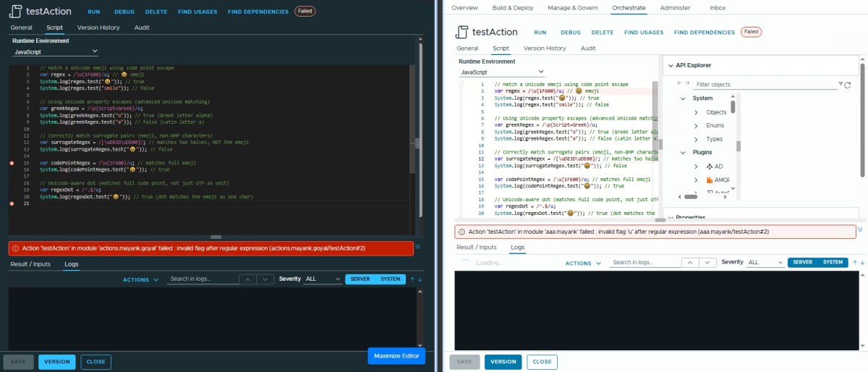The height and width of the screenshot is (372, 868).
Task: Open Runtime Environment dropdown in light window
Action: [502, 72]
